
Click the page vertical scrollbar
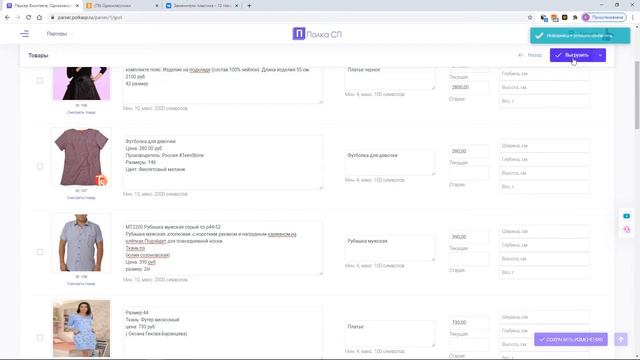(637, 95)
